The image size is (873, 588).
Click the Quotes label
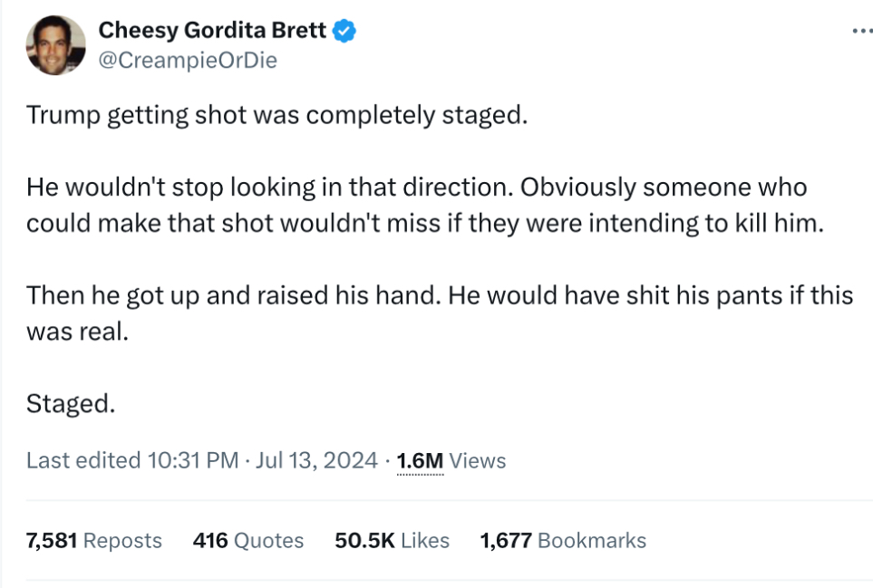[268, 540]
